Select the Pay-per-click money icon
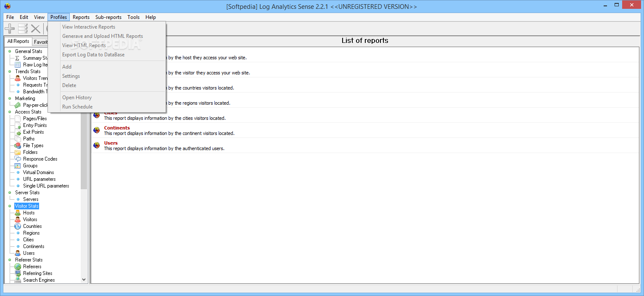644x296 pixels. point(18,105)
